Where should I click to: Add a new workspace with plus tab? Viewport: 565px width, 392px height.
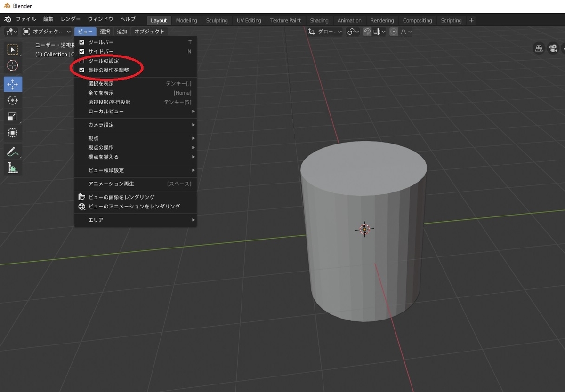pos(471,20)
